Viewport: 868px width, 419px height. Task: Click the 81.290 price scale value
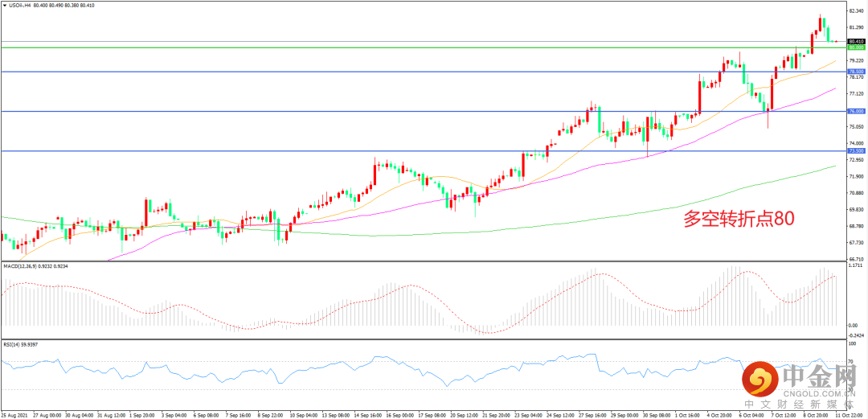[x=857, y=27]
